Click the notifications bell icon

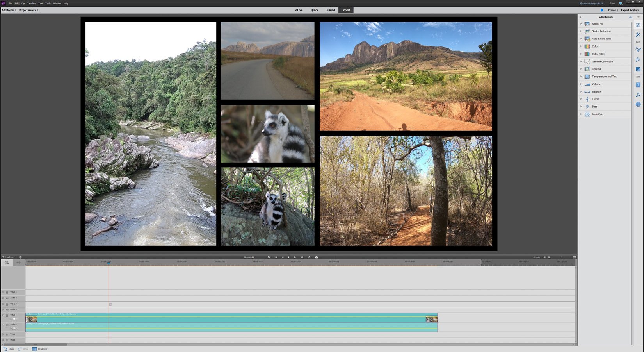point(601,10)
